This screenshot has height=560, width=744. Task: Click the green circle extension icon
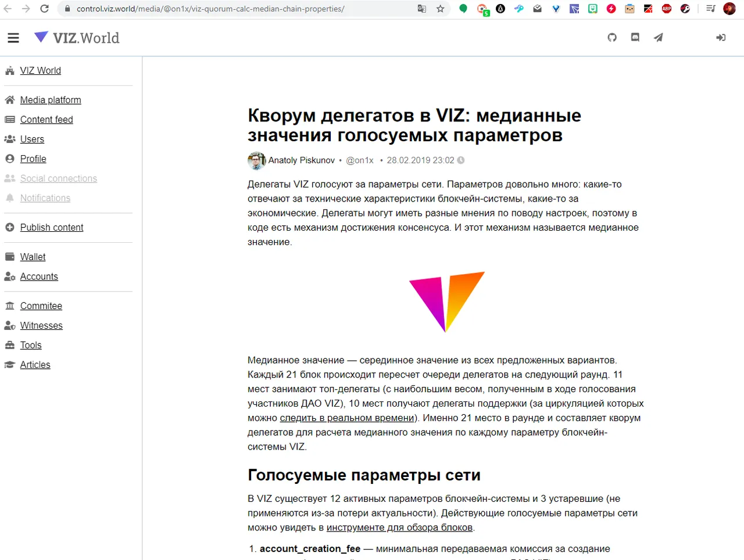click(x=463, y=9)
